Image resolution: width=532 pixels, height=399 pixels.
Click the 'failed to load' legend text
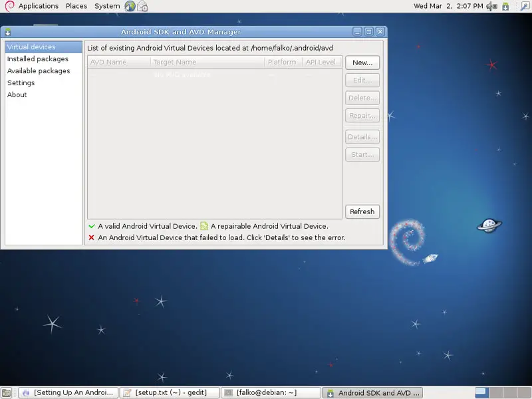pos(222,237)
